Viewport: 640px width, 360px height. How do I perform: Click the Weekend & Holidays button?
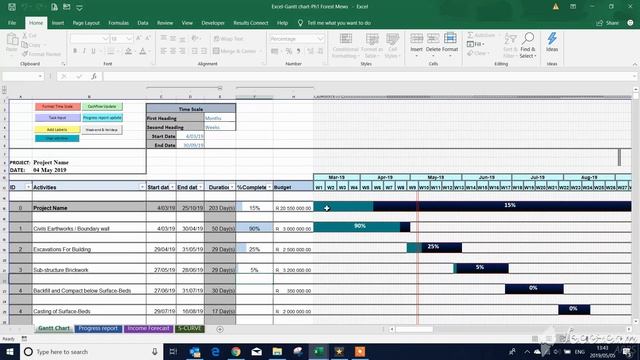pos(102,130)
